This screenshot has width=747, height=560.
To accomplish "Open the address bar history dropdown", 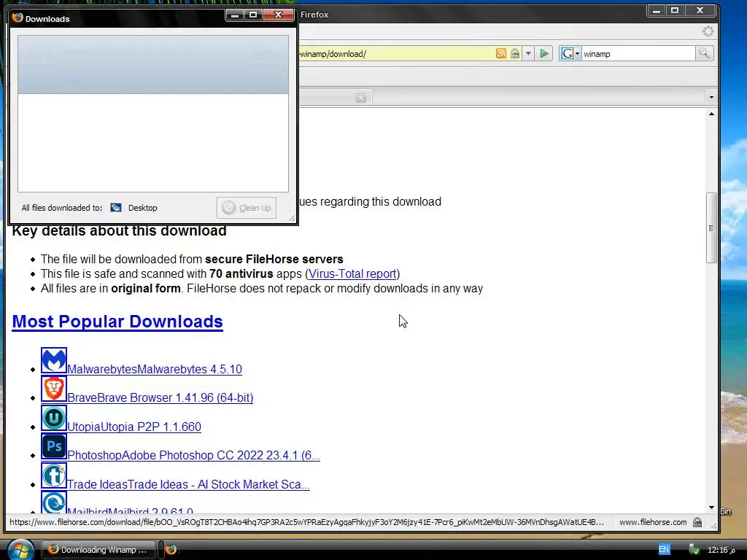I will pos(528,54).
